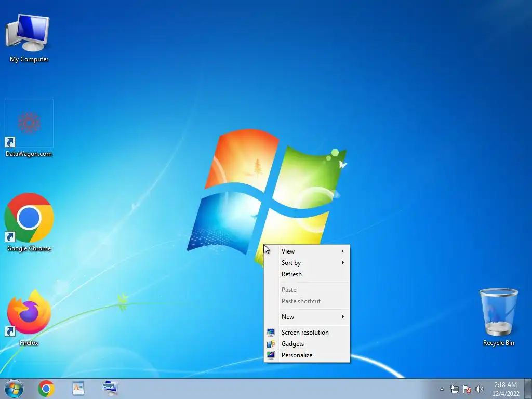Viewport: 532px width, 399px height.
Task: Click the Gadgets menu icon
Action: (271, 344)
